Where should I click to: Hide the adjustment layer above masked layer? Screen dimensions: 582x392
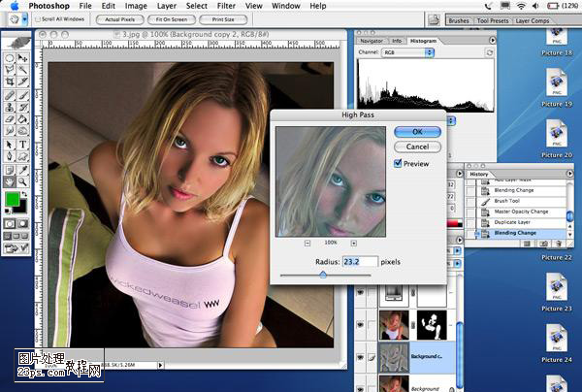360,292
